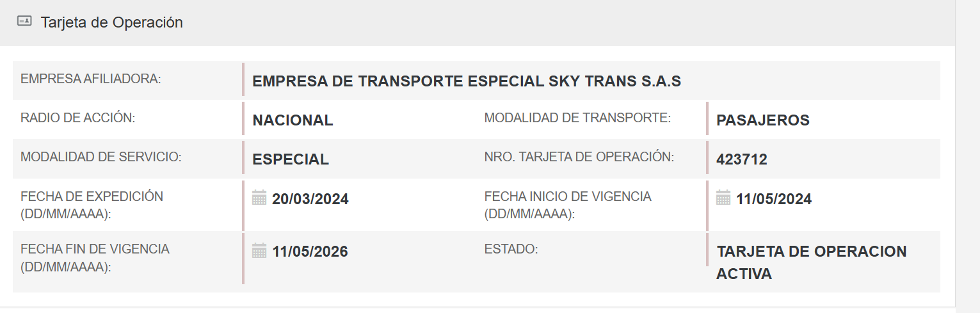Click calendar icon beside 11/05/2024
Viewport: 980px width, 313px height.
723,198
